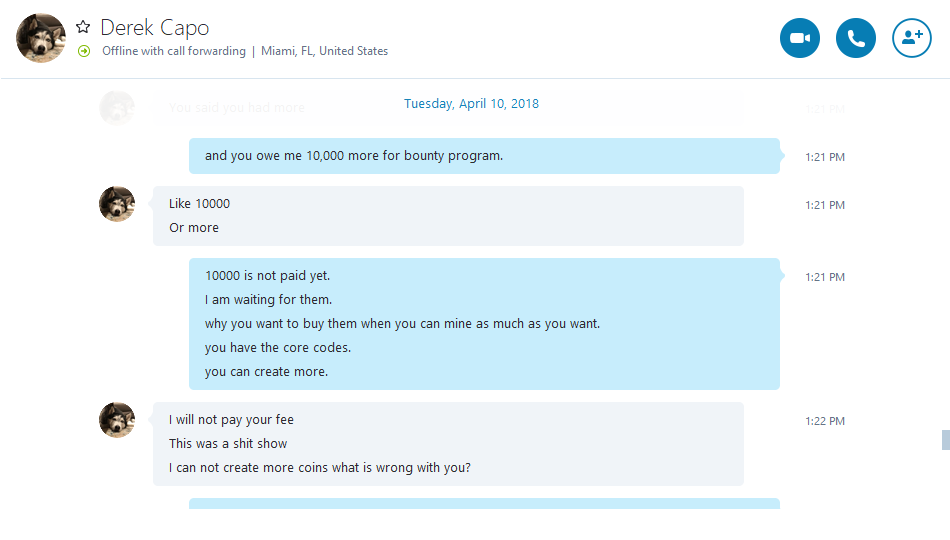Toggle favorite star next to Derek Capo
The width and height of the screenshot is (950, 540).
point(83,27)
